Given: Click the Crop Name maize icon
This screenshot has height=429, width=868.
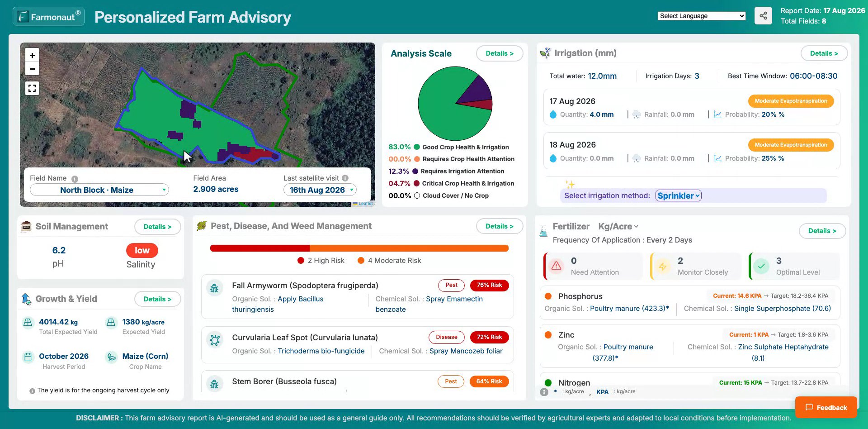Looking at the screenshot, I should click(x=111, y=357).
